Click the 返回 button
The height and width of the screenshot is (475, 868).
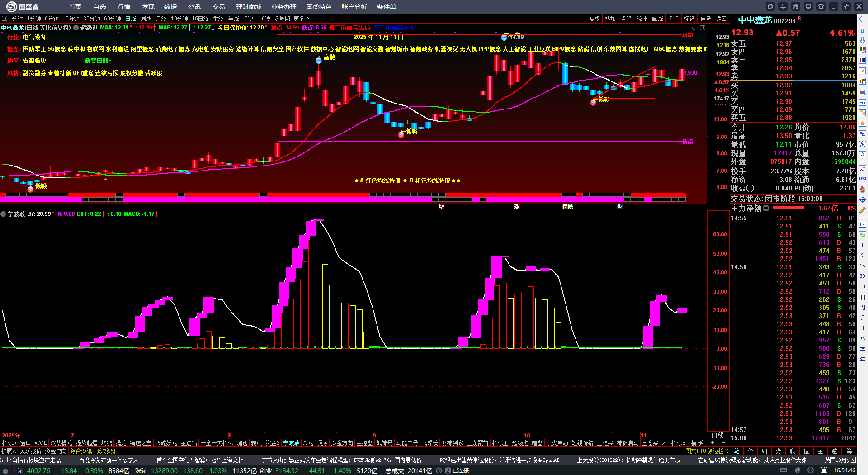click(x=722, y=19)
